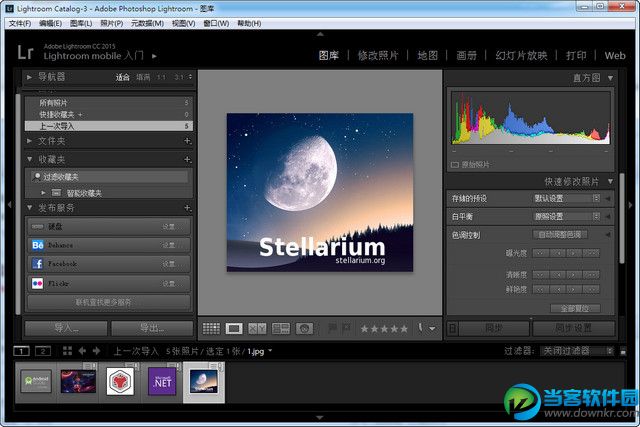
Task: Add a new collection with plus icon
Action: pyautogui.click(x=187, y=159)
